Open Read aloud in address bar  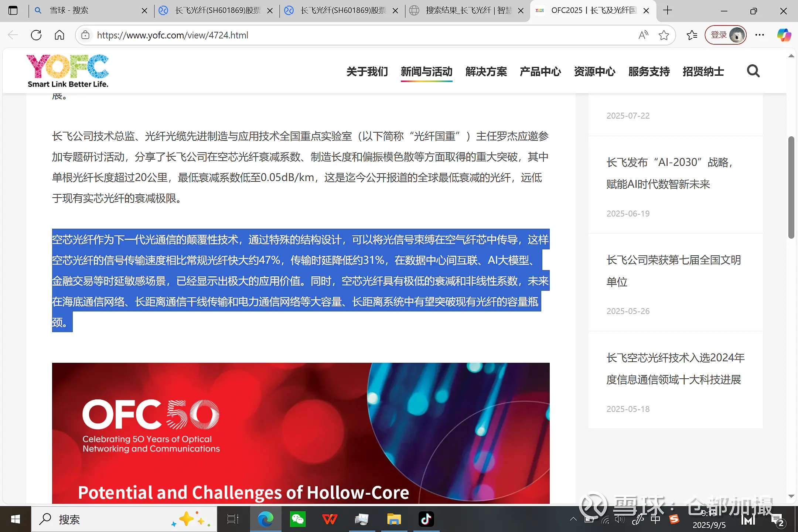643,35
